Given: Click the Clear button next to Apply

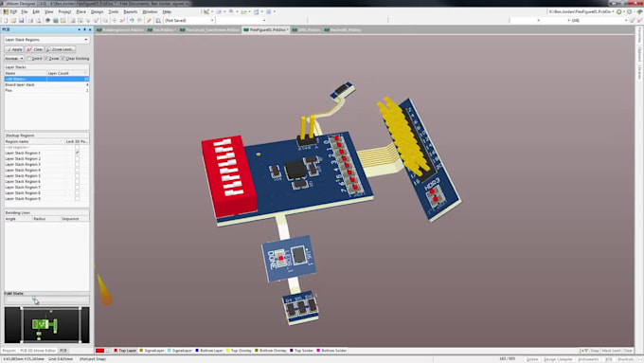Looking at the screenshot, I should coord(35,49).
